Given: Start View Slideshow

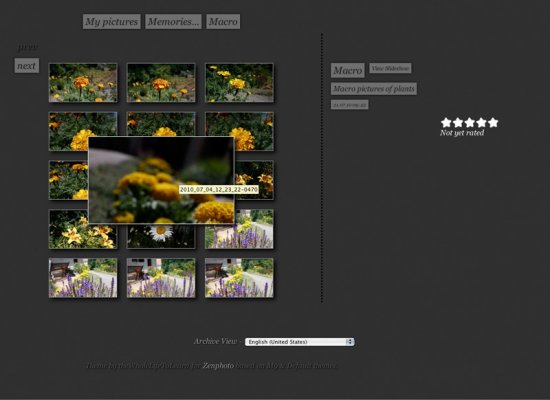Looking at the screenshot, I should [390, 68].
